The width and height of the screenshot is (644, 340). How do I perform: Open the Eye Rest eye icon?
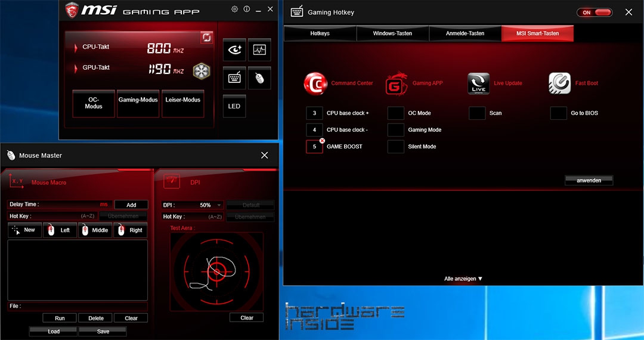point(234,51)
